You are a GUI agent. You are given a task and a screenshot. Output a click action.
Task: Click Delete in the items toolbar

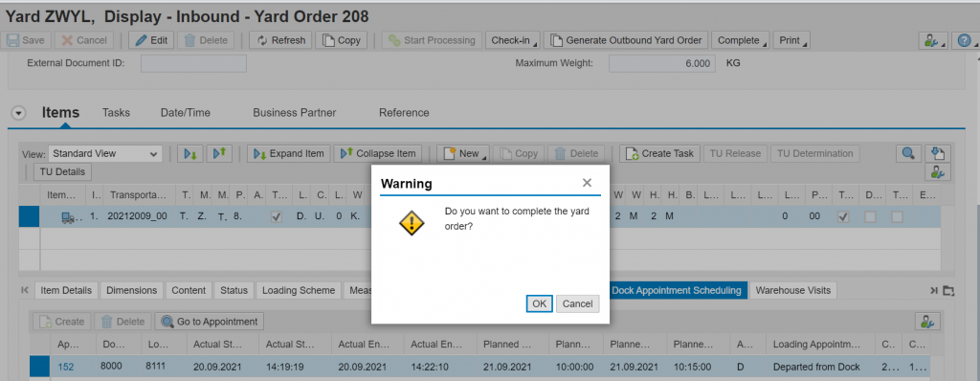pyautogui.click(x=576, y=153)
